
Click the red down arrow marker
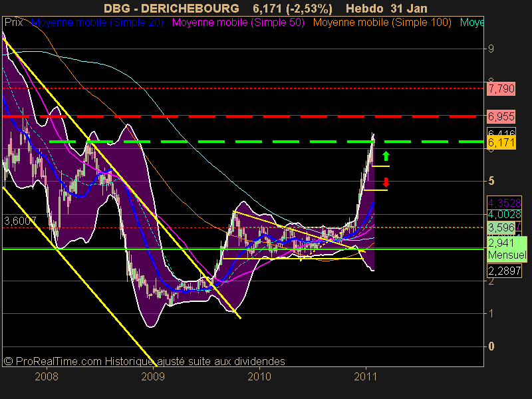coord(386,182)
